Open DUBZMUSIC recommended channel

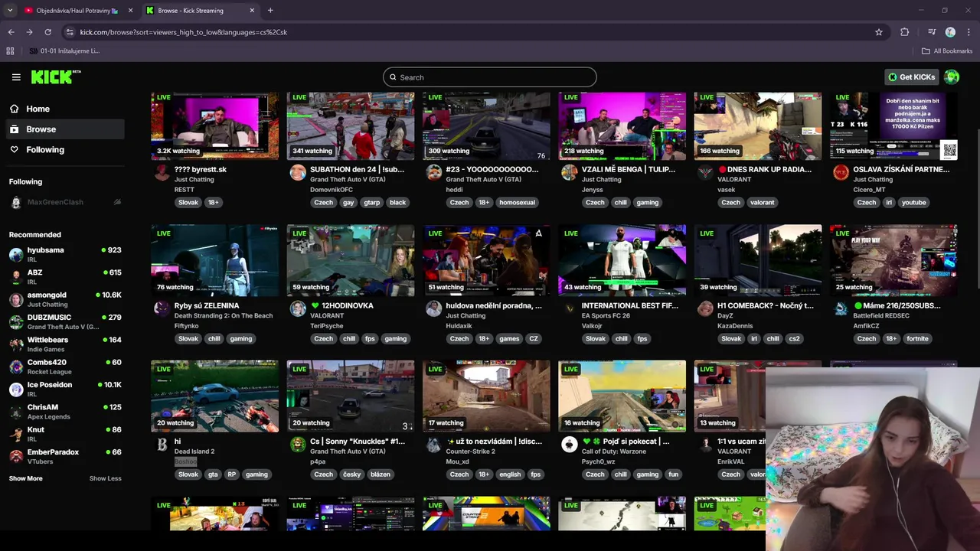click(65, 321)
